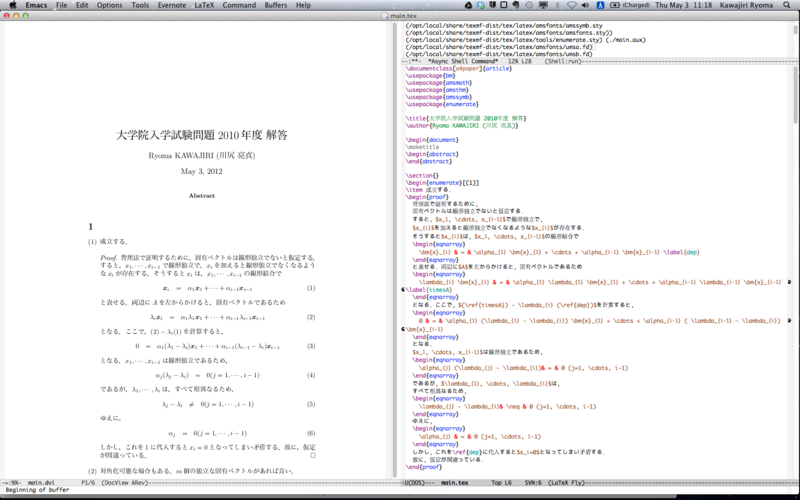Click the \author line in source
The width and height of the screenshot is (800, 500).
tap(462, 126)
